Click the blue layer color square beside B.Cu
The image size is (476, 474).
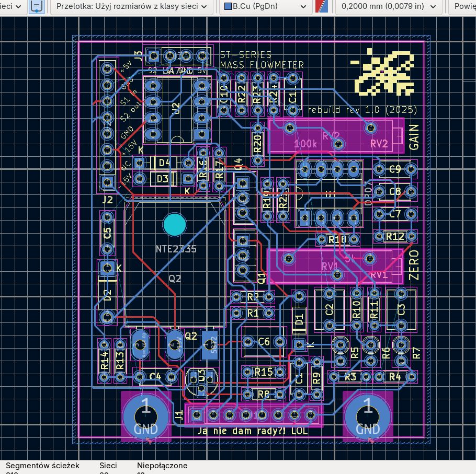[227, 6]
